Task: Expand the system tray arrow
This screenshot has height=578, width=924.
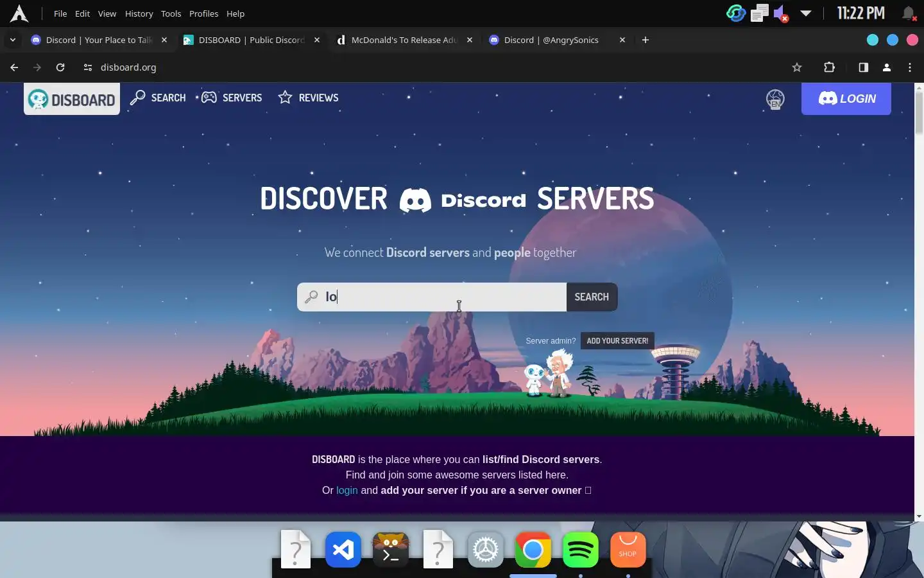Action: [806, 13]
